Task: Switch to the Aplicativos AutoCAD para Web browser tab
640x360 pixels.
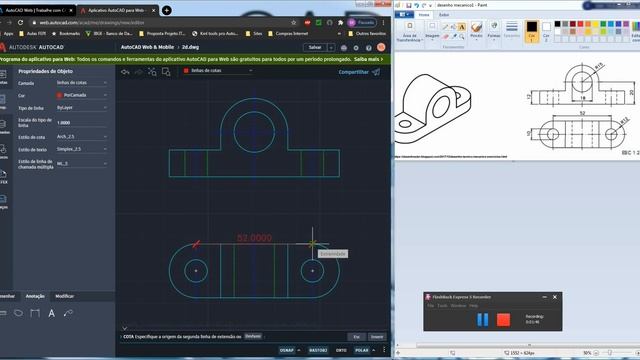Action: point(117,10)
